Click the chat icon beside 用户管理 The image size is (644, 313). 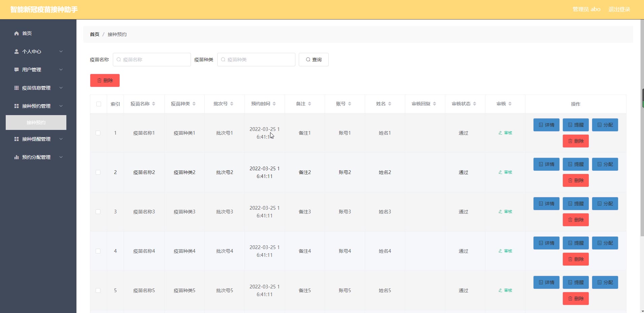pos(17,70)
